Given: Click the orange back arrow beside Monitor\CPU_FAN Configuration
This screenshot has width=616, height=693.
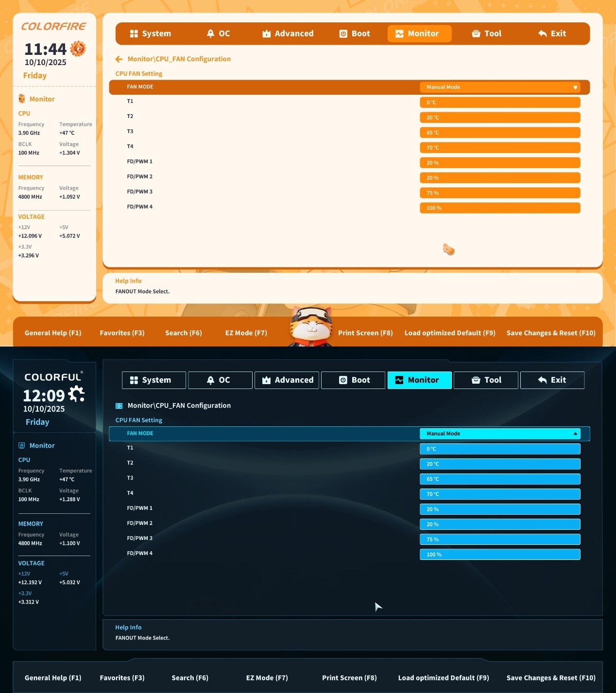Looking at the screenshot, I should click(x=119, y=59).
